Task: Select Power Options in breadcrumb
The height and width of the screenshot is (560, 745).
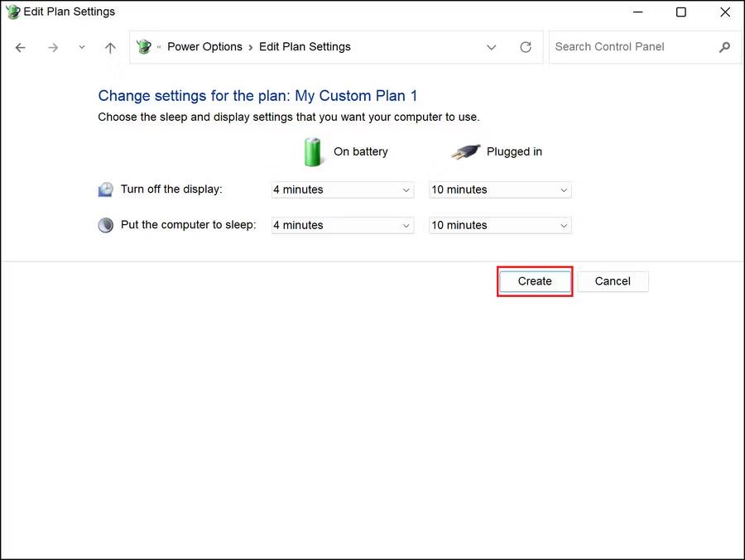Action: point(204,47)
